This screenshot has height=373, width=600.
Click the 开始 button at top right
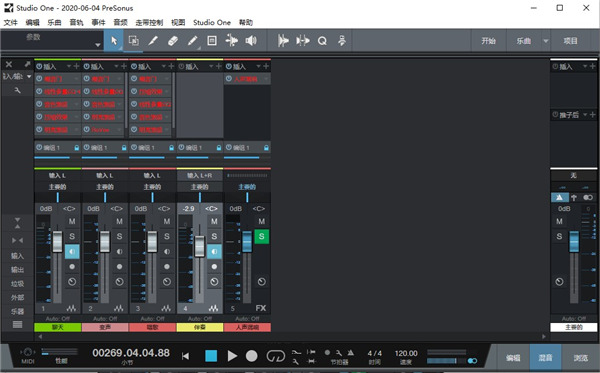click(489, 41)
